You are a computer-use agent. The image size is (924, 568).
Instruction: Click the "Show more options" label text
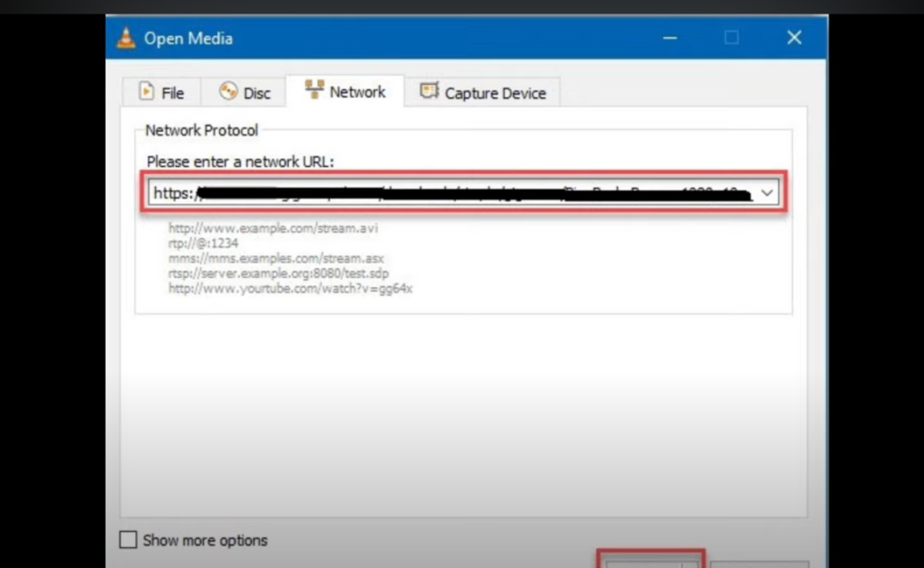205,540
